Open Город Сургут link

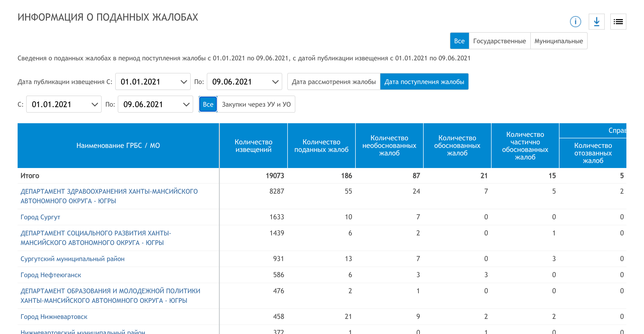coord(40,217)
